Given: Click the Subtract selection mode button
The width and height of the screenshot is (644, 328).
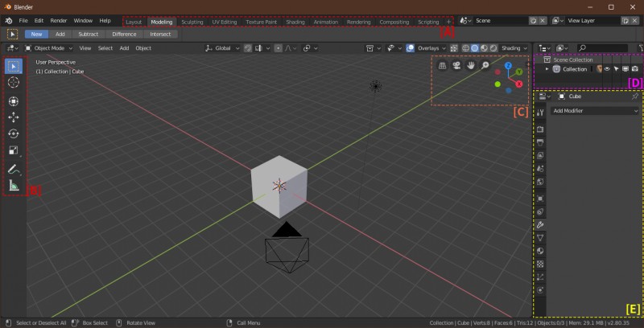Looking at the screenshot, I should coord(89,34).
